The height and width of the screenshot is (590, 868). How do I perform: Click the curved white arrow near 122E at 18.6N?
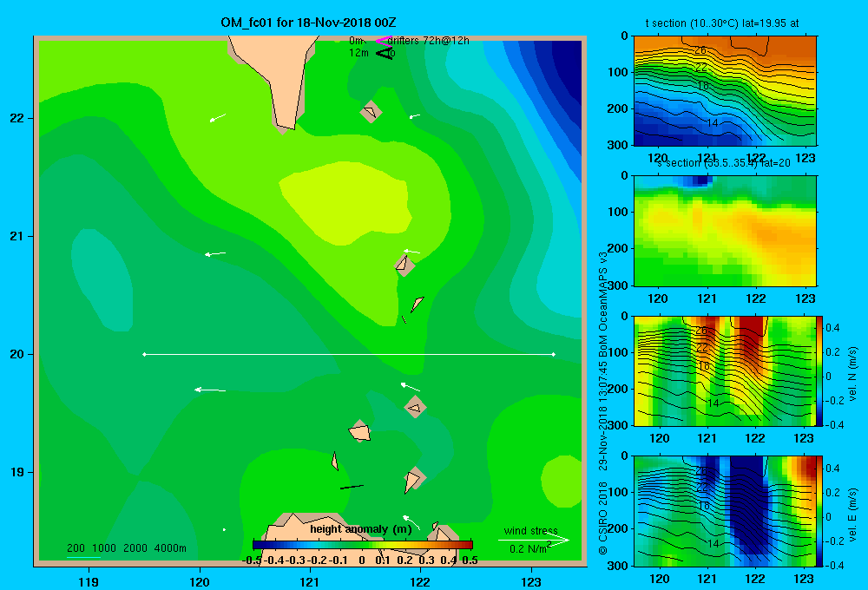411,522
